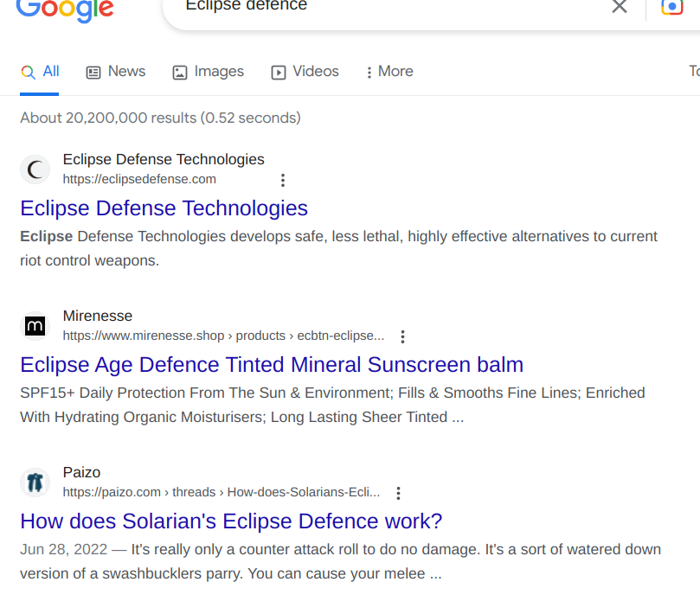Open options for Eclipse Defense Technologies result
Screen dimensions: 700x601
pyautogui.click(x=282, y=180)
